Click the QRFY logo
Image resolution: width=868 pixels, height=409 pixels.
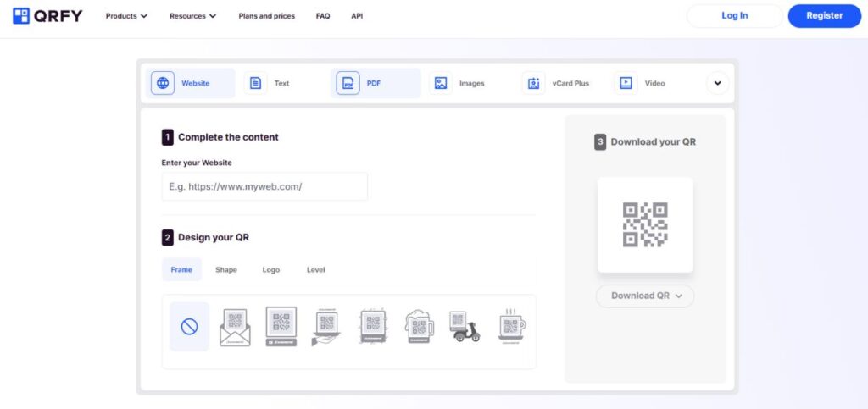tap(47, 16)
